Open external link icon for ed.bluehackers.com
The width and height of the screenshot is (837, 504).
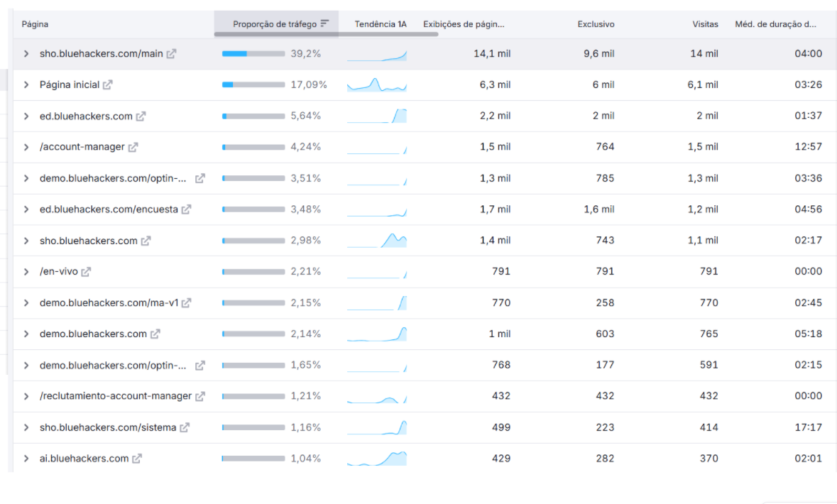pyautogui.click(x=141, y=116)
